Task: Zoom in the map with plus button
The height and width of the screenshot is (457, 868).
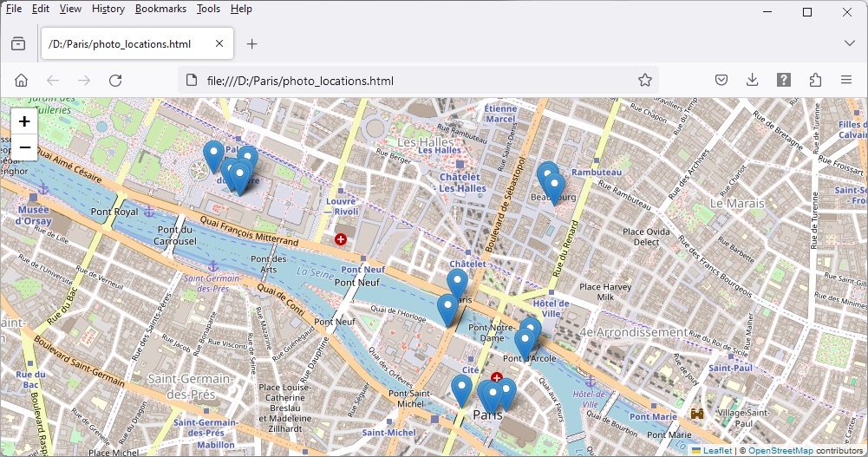Action: (x=24, y=121)
